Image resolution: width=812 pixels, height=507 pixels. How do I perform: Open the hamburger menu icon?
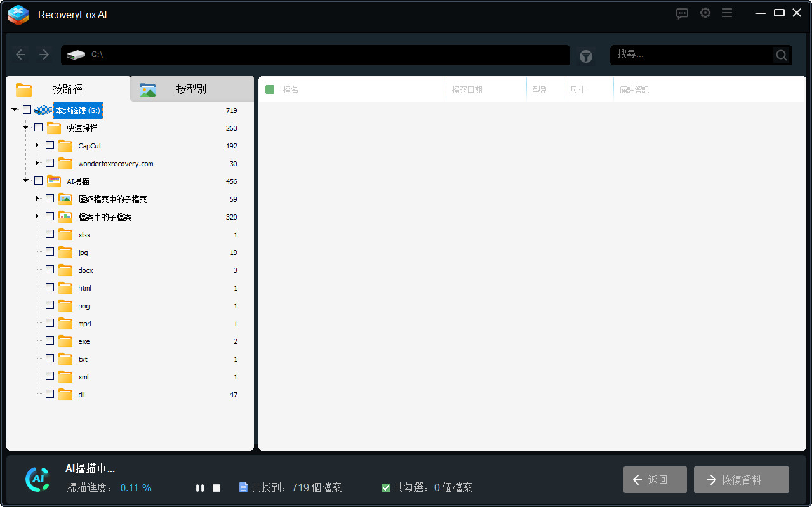(x=727, y=13)
